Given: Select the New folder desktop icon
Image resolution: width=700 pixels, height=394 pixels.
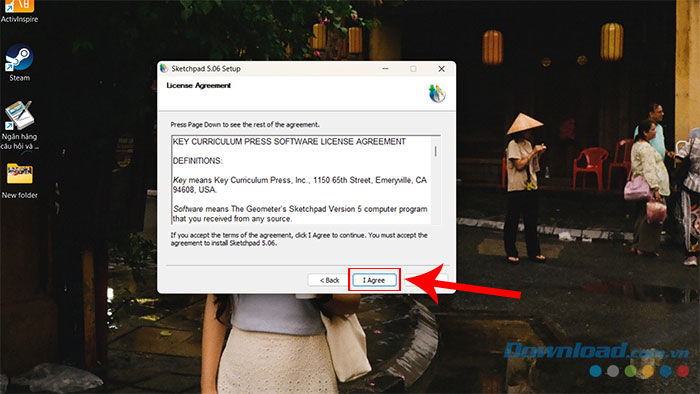Looking at the screenshot, I should pos(19,181).
